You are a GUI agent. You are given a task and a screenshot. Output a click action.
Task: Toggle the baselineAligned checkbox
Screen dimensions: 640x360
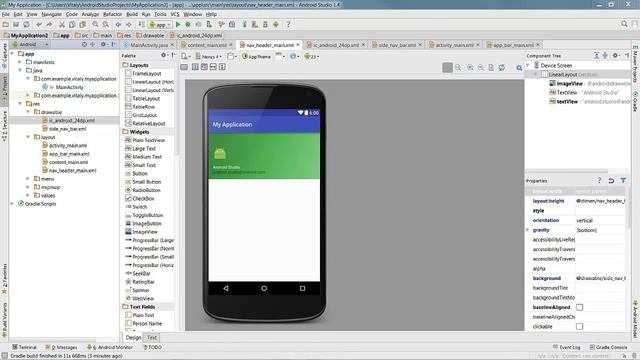coord(580,307)
